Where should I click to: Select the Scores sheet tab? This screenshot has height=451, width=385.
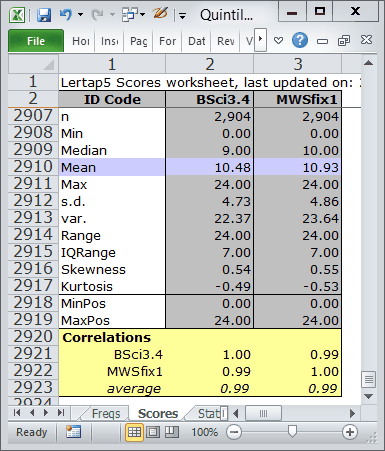[x=158, y=413]
